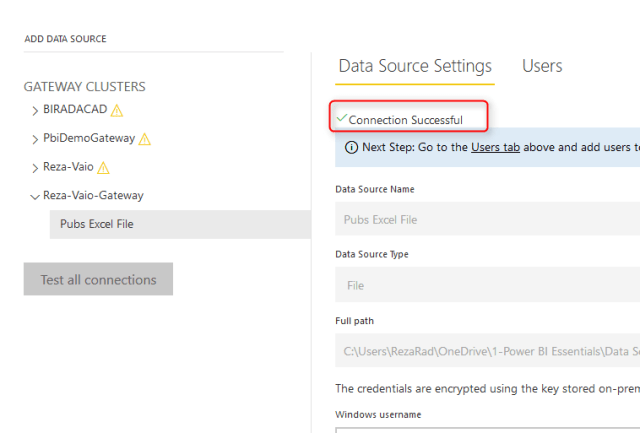Viewport: 640px width, 433px height.
Task: Expand the BIRADACAD gateway cluster
Action: click(35, 111)
